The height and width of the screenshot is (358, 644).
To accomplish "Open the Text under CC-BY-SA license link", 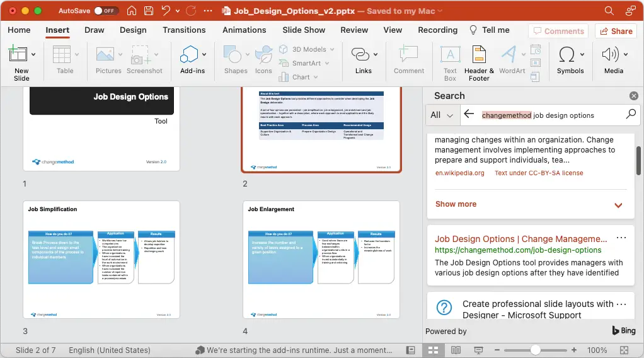I will [x=539, y=173].
